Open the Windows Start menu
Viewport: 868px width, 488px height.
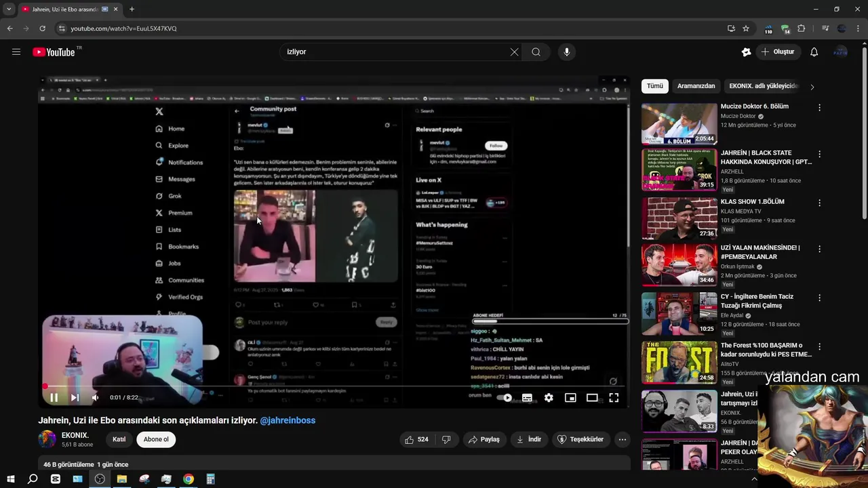tap(11, 479)
